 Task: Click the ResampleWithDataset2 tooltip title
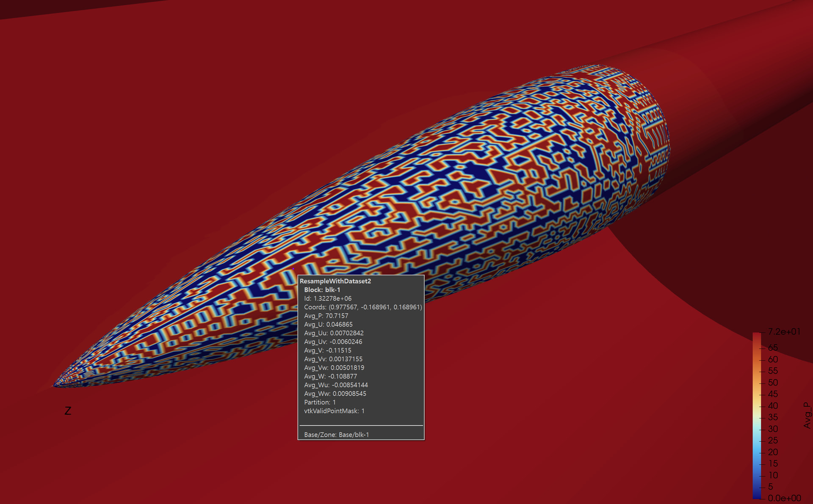click(335, 281)
